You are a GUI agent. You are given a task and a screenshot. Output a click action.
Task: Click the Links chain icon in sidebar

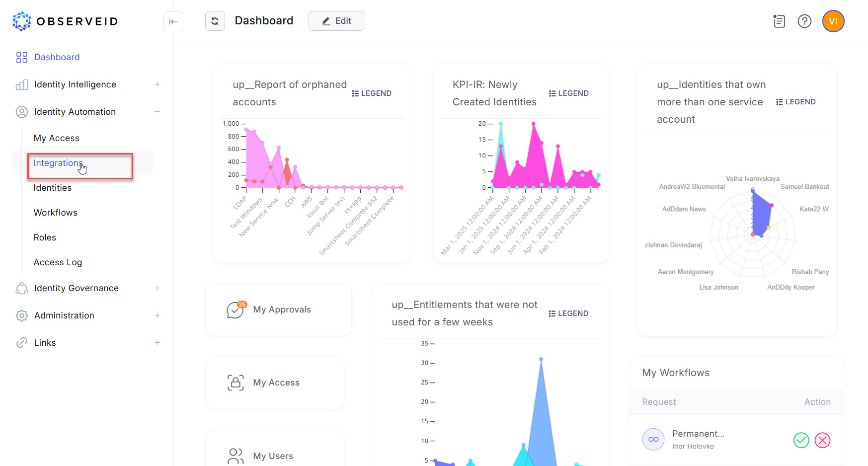21,342
